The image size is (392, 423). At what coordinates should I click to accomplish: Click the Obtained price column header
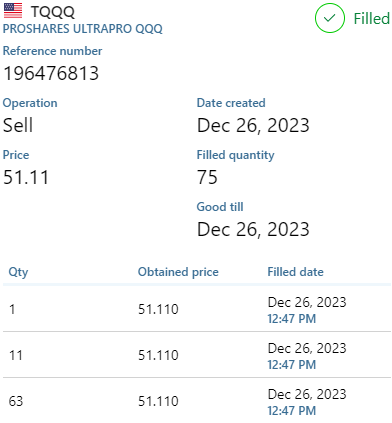[x=178, y=272]
